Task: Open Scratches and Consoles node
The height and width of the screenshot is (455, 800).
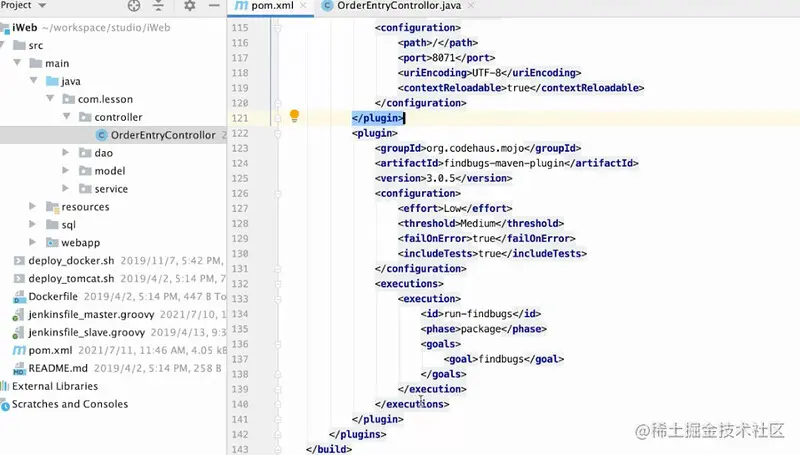Action: coord(70,404)
